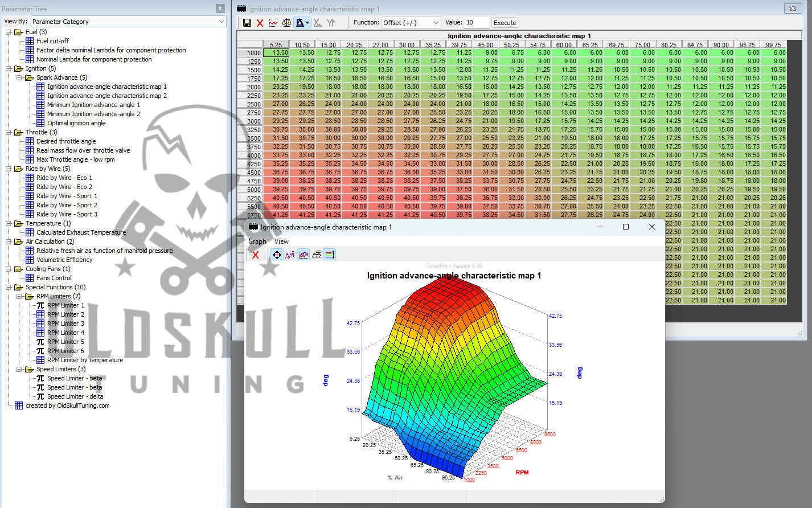Close the Parameter Tree panel
Image resolution: width=812 pixels, height=508 pixels.
[220, 9]
